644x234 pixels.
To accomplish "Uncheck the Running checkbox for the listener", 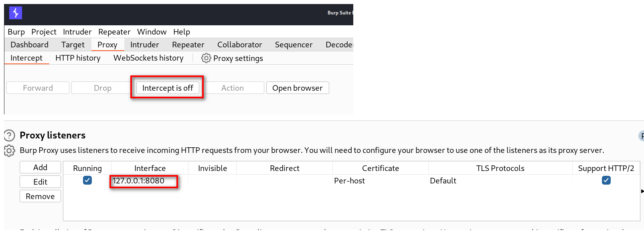I will click(87, 181).
